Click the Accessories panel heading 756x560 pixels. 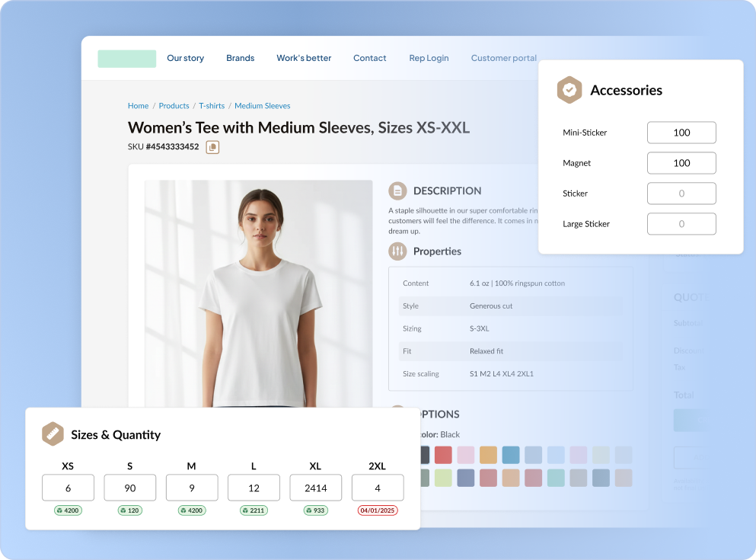pyautogui.click(x=626, y=90)
